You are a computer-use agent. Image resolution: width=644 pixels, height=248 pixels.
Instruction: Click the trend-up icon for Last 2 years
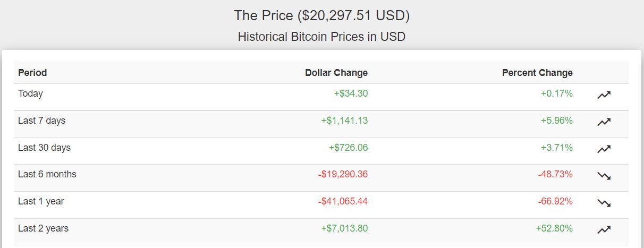[x=604, y=230]
